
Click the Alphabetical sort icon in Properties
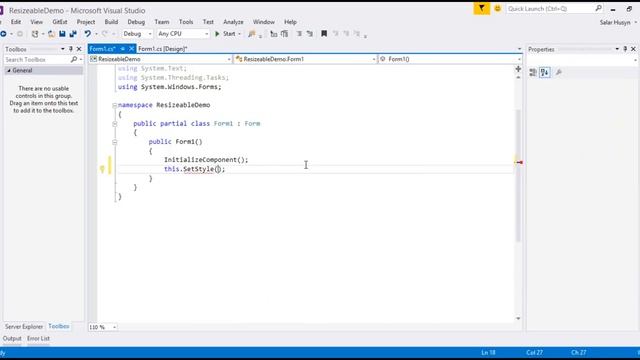pyautogui.click(x=545, y=73)
